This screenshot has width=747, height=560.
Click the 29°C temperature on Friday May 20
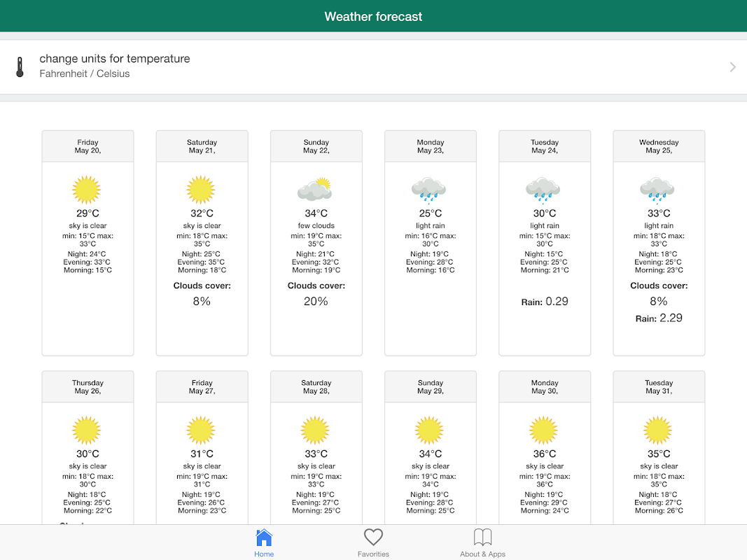[x=88, y=213]
